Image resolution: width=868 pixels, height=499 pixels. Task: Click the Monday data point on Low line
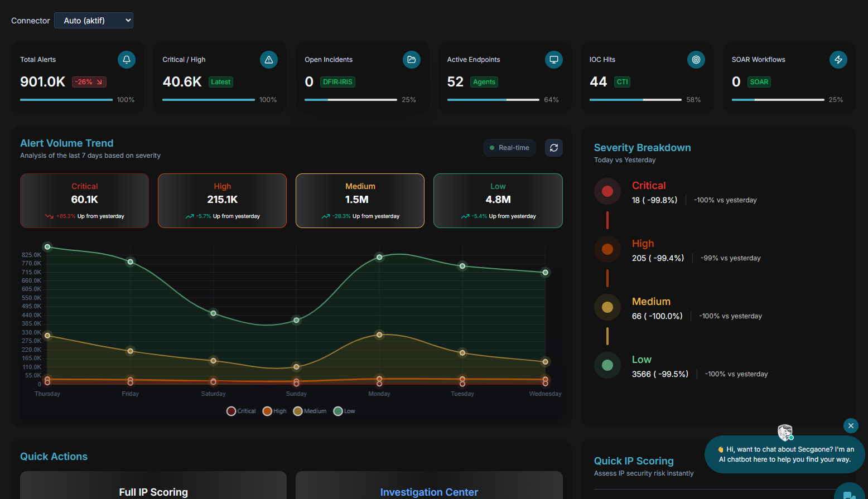[x=379, y=257]
